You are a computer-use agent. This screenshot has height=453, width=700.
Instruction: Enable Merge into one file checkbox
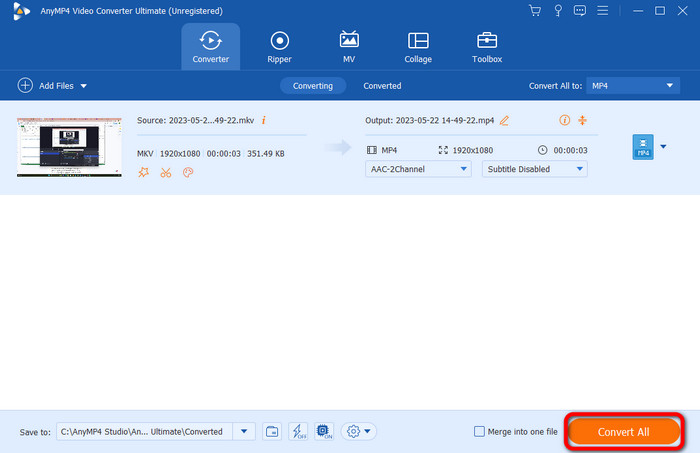click(479, 432)
